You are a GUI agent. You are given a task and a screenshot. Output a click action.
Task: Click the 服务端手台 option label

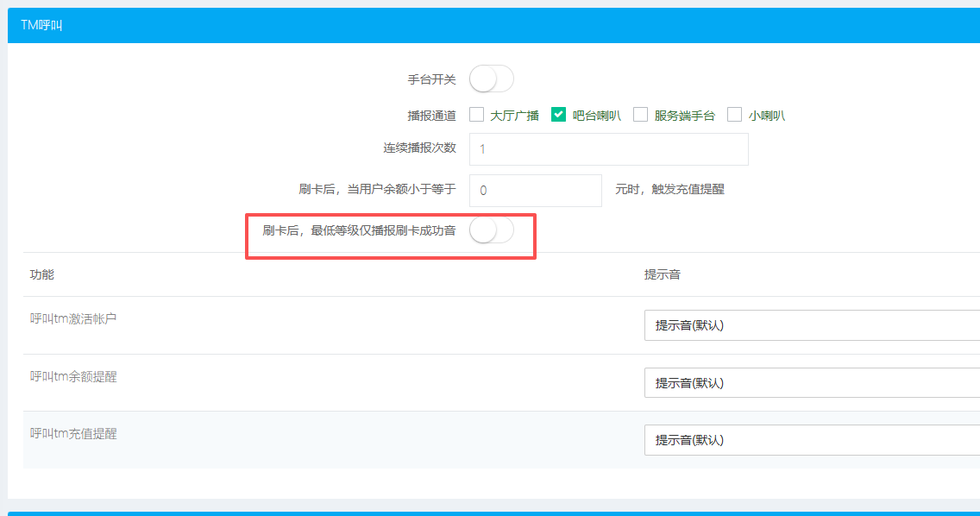[684, 116]
